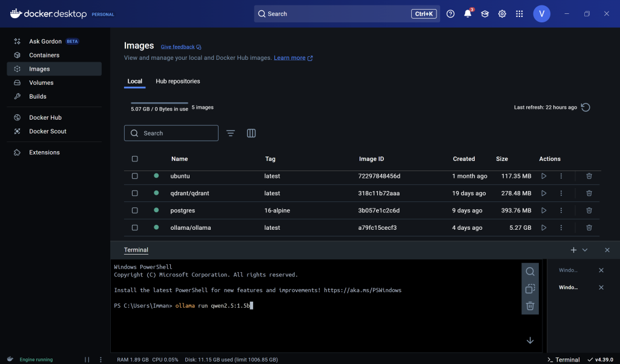Click the terminal copy/select icon
The width and height of the screenshot is (620, 364).
click(x=530, y=289)
